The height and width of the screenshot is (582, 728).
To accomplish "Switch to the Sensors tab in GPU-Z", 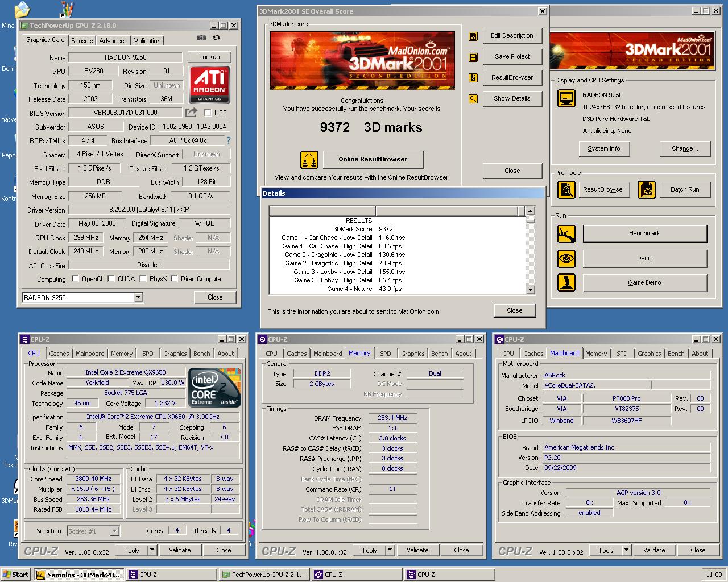I will (82, 41).
